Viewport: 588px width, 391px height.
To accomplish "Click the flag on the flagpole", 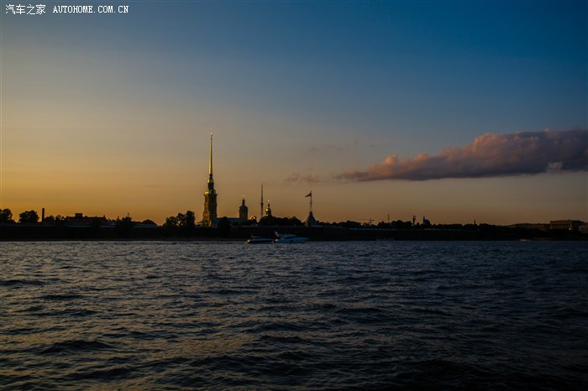I will click(x=308, y=195).
